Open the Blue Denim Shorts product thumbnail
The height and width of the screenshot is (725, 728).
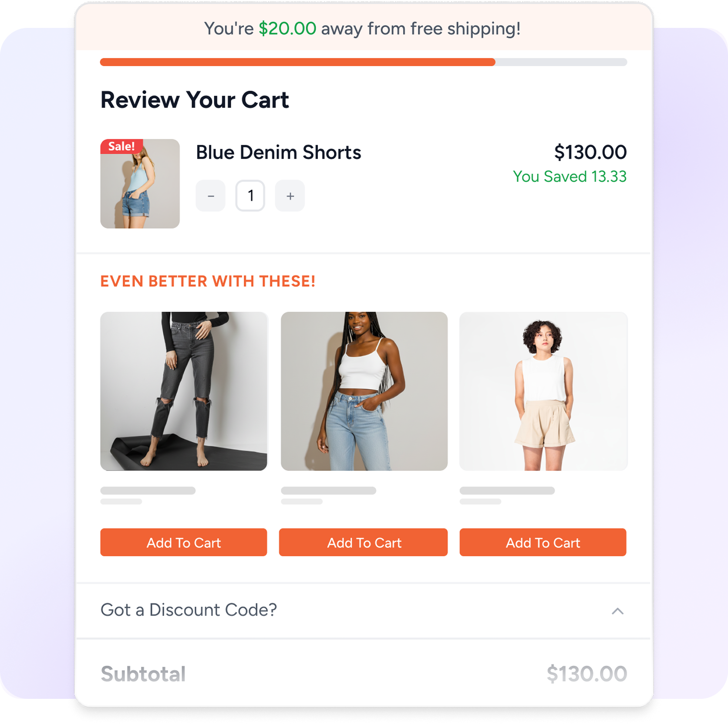tap(140, 184)
